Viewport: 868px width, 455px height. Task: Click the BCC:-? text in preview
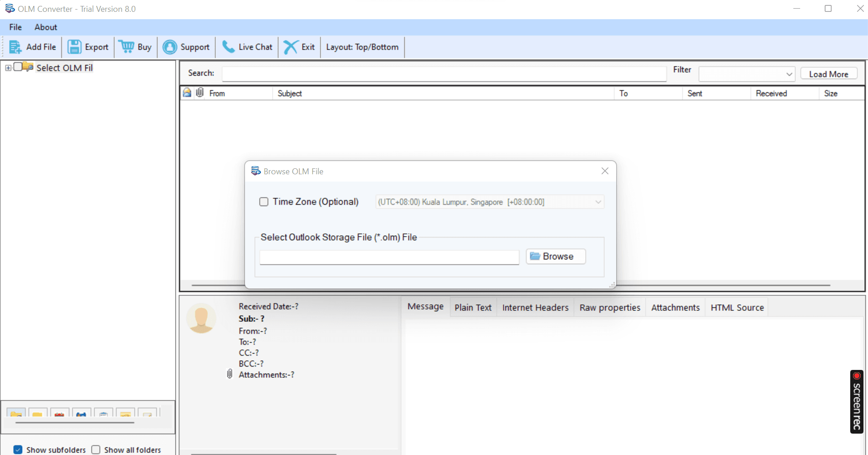pos(251,364)
